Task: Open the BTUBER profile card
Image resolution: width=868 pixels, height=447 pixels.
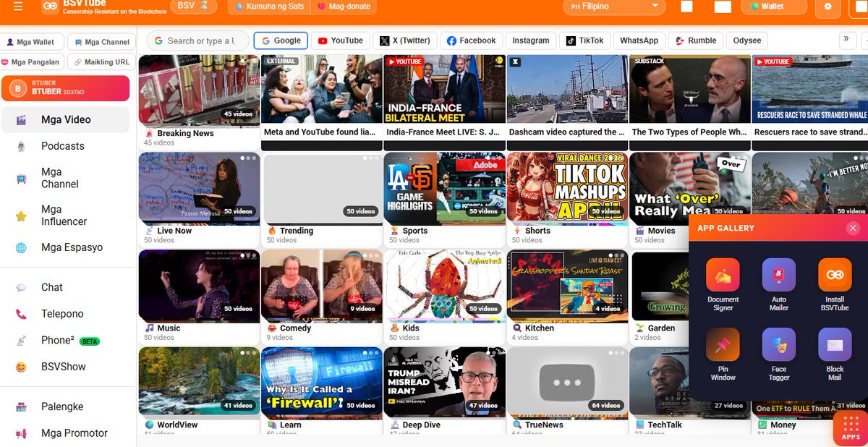Action: pos(65,88)
